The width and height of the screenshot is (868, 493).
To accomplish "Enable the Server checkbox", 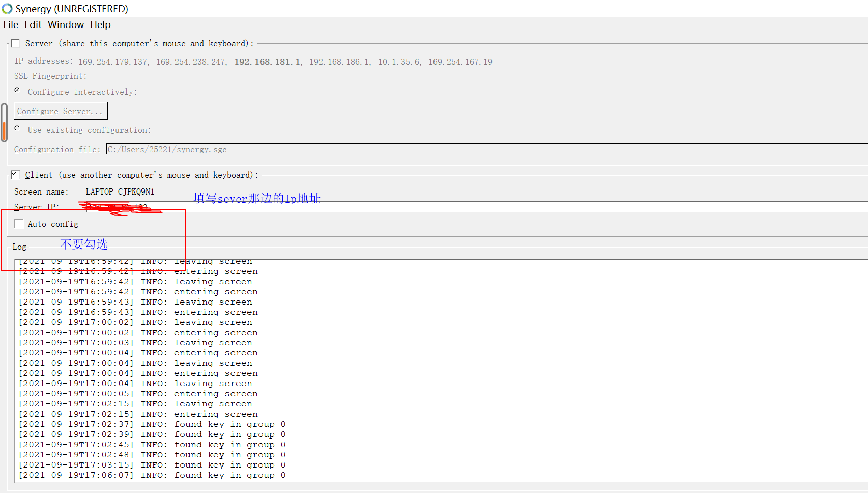I will (x=16, y=43).
